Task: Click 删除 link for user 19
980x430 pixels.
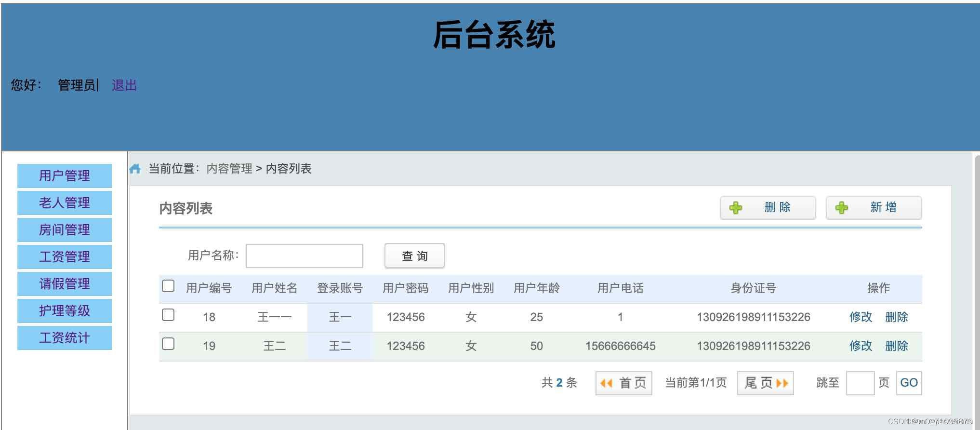Action: tap(897, 346)
